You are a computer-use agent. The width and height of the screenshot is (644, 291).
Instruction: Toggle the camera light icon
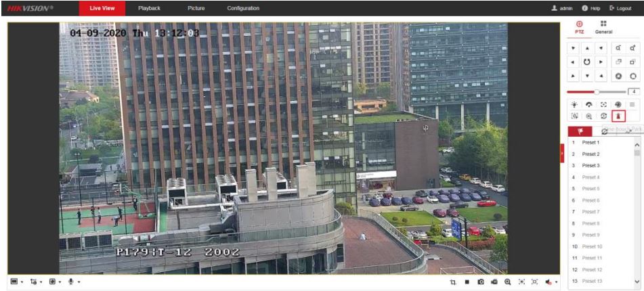[574, 105]
